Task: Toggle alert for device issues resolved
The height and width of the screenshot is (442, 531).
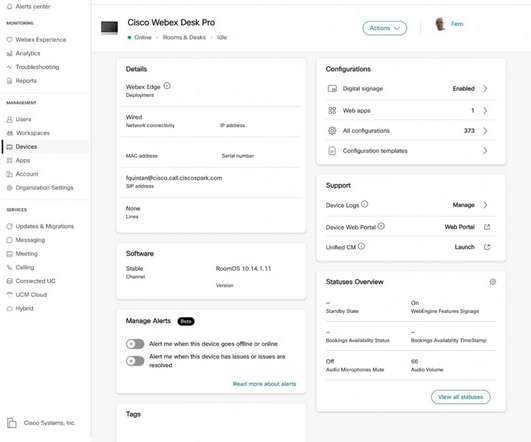Action: tap(135, 361)
